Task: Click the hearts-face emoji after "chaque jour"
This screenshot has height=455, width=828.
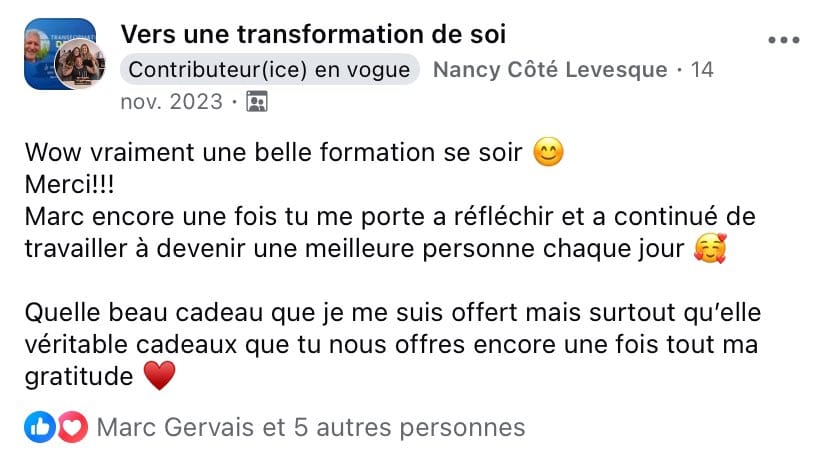Action: [x=708, y=251]
